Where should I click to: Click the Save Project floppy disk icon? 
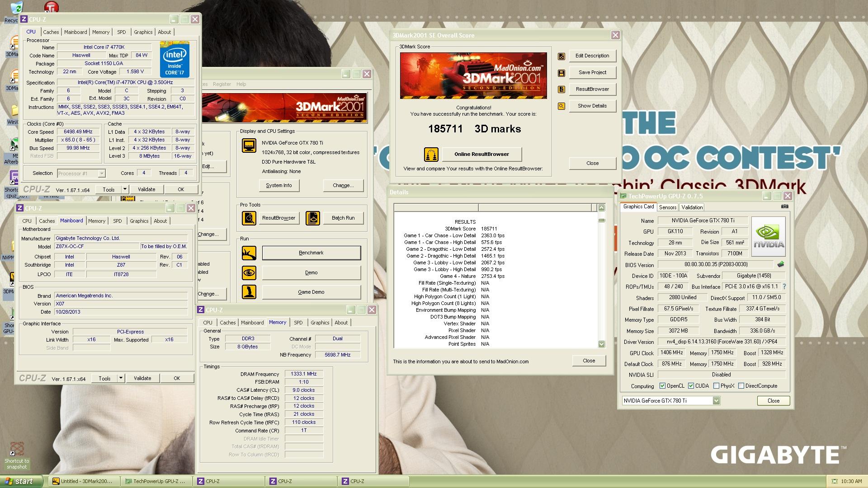561,73
